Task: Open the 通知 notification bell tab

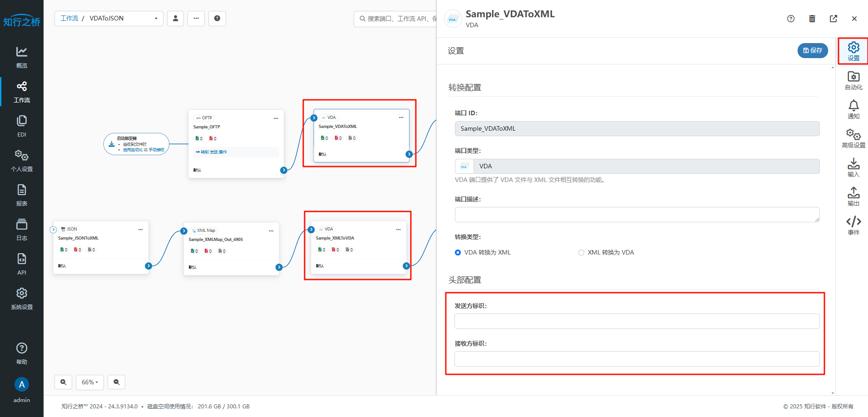Action: coord(853,109)
